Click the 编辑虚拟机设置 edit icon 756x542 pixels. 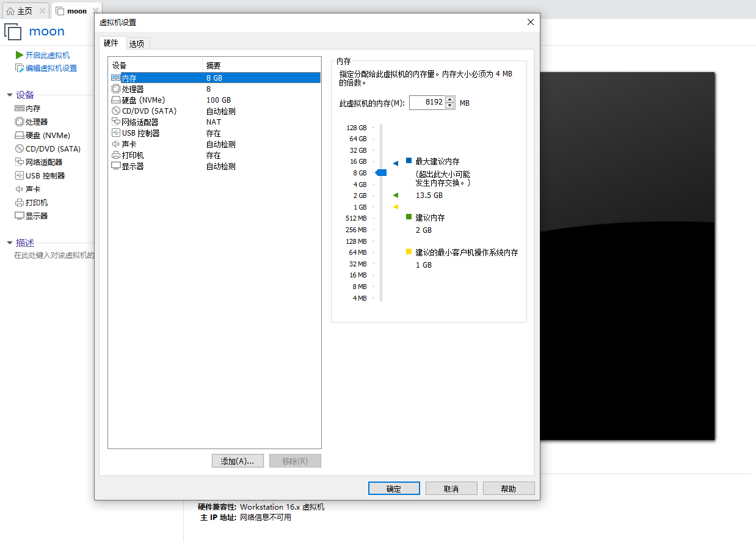click(x=20, y=68)
